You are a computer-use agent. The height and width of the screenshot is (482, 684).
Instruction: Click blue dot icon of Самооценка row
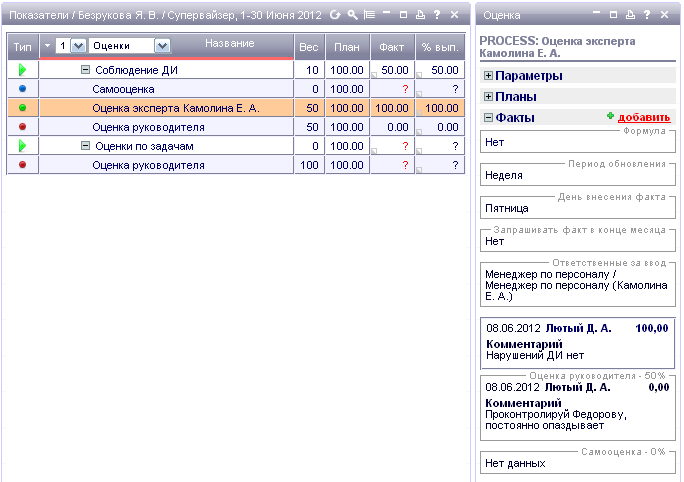coord(23,89)
